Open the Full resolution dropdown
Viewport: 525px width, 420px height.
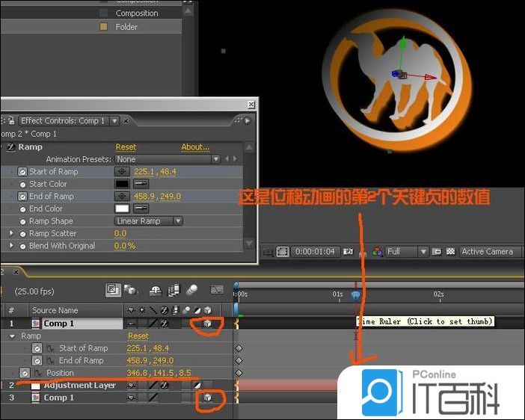tap(407, 251)
